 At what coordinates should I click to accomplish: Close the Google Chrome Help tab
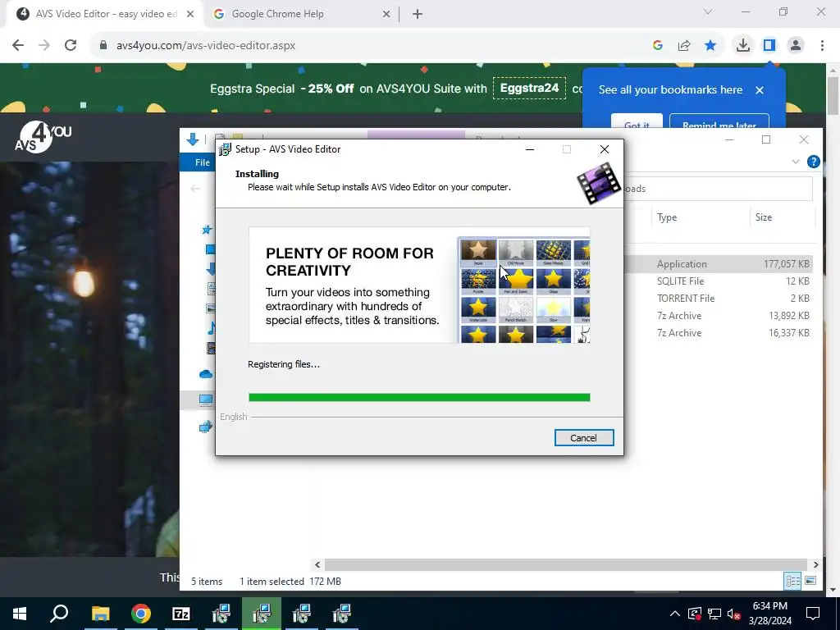pyautogui.click(x=386, y=15)
